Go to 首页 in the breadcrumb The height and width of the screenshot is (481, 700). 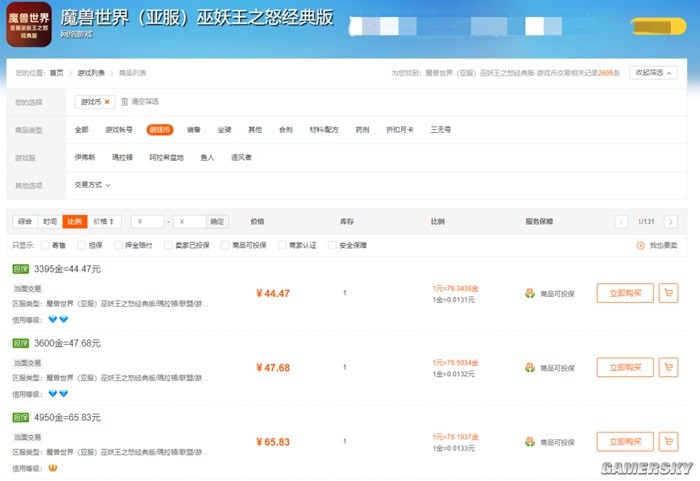(56, 73)
